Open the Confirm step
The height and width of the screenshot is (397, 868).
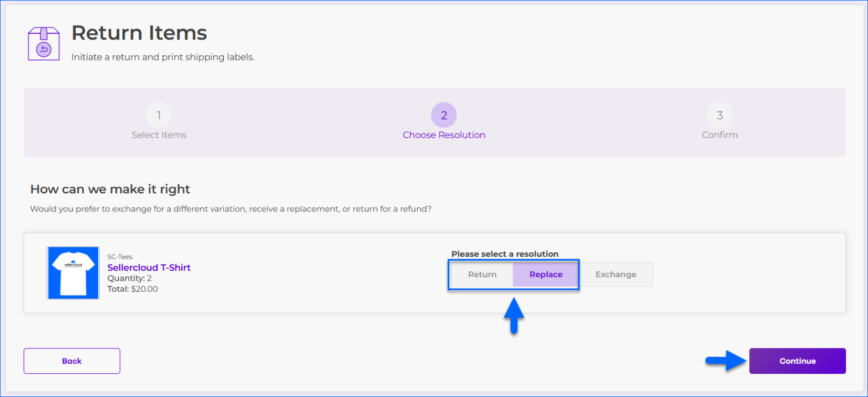click(x=719, y=135)
